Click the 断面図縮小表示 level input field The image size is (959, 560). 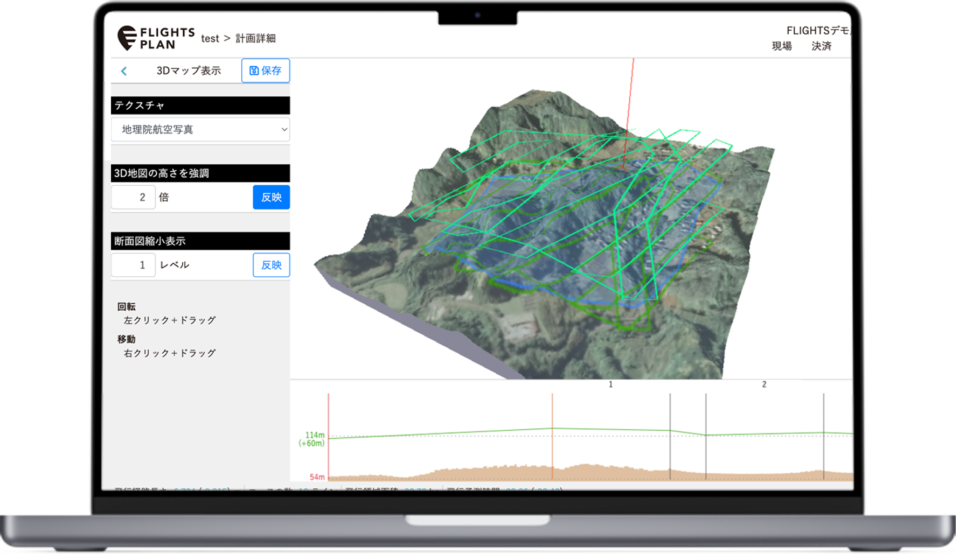[x=133, y=265]
